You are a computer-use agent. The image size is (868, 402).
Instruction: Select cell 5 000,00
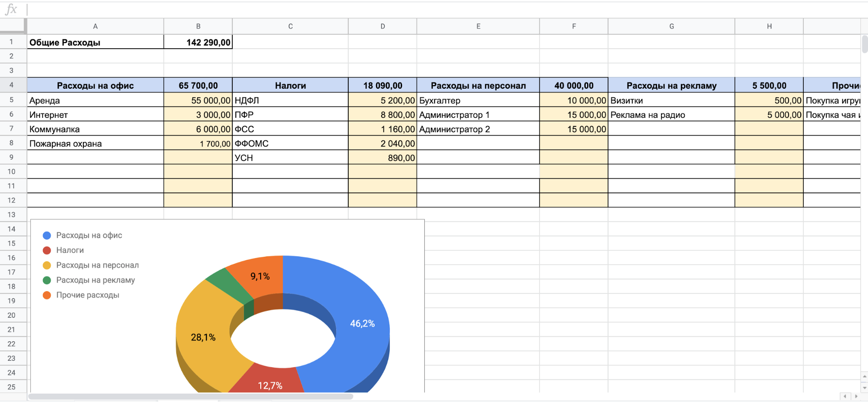(x=769, y=114)
